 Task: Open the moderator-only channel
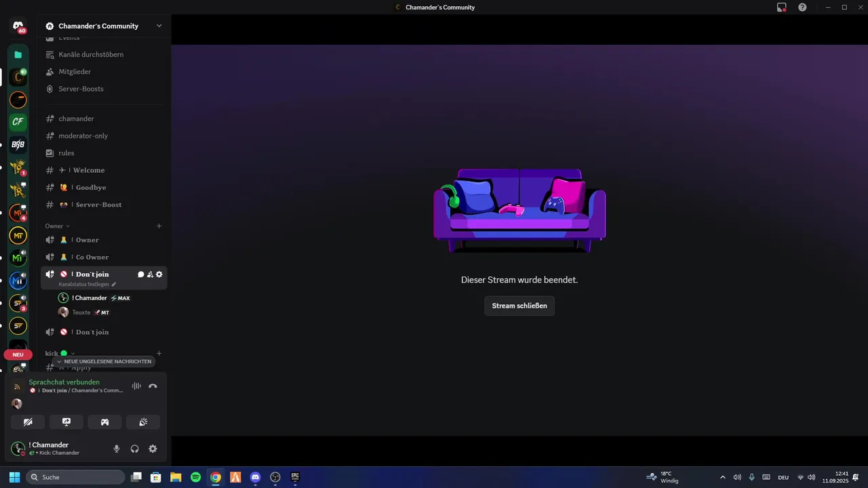(x=103, y=136)
